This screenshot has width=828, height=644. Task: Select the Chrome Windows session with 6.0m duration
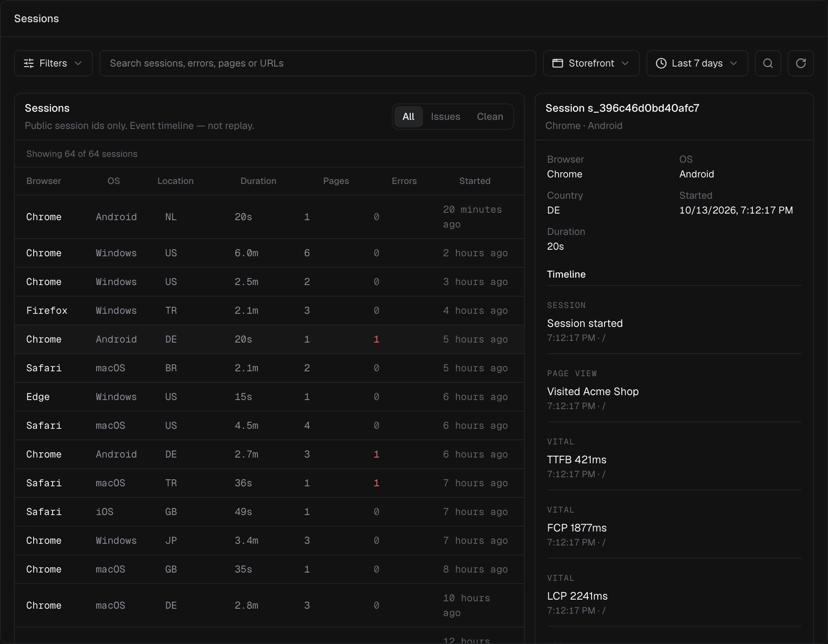(x=269, y=253)
